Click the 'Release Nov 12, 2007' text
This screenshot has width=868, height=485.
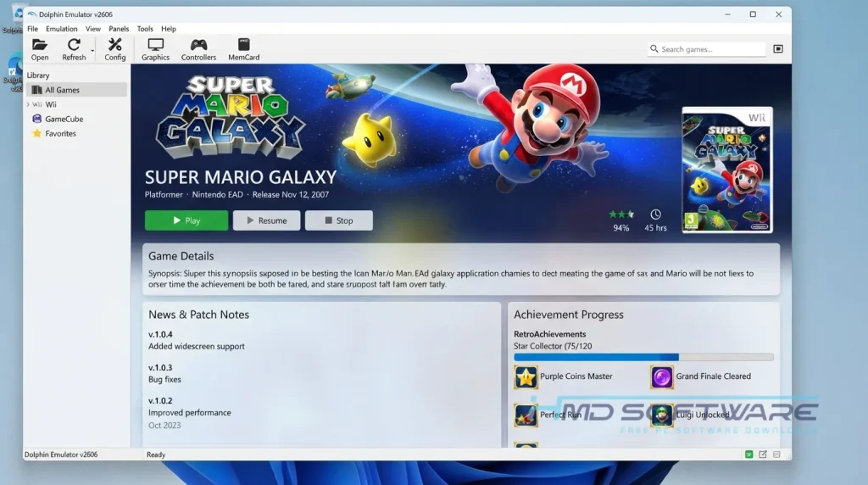coord(291,194)
